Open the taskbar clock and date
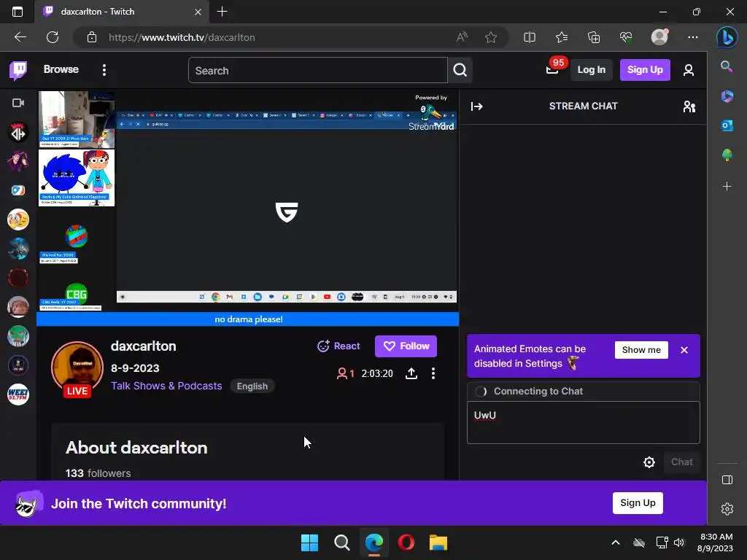The width and height of the screenshot is (747, 560). tap(715, 542)
